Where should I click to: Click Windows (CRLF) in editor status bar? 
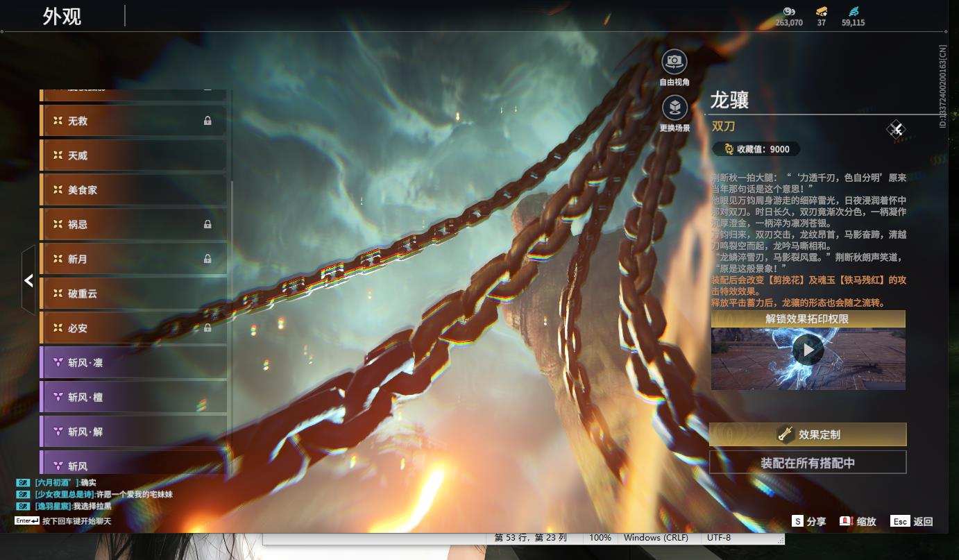[656, 538]
